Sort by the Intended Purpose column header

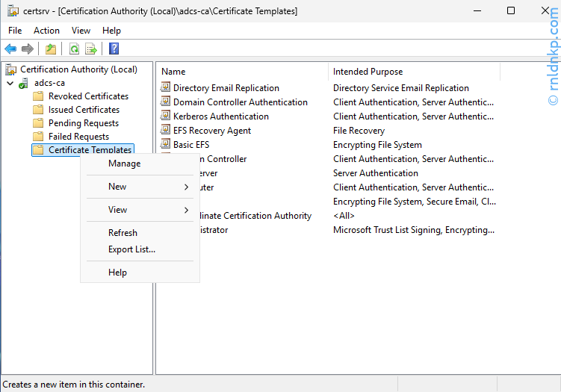(x=368, y=72)
